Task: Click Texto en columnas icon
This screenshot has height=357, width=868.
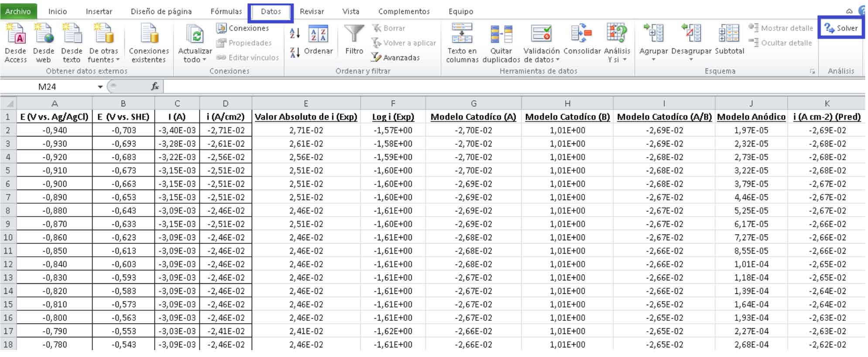Action: pos(462,34)
